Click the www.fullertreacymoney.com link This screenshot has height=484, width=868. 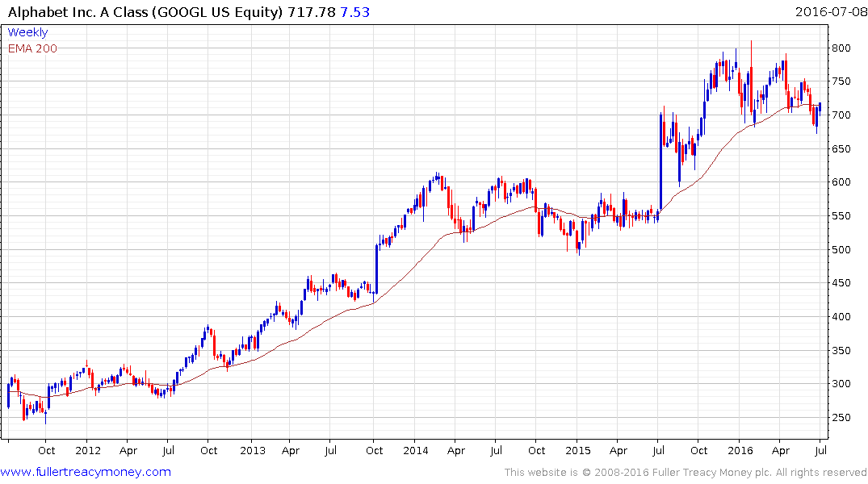[x=86, y=472]
